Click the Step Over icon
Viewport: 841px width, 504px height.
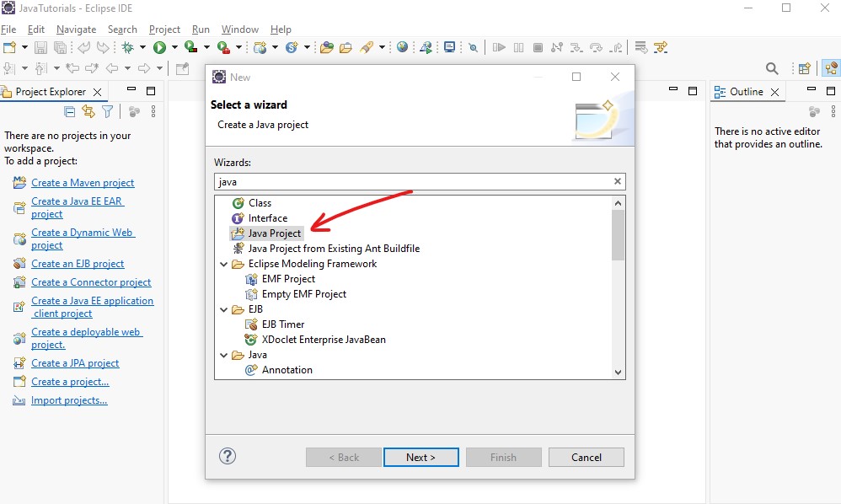click(x=596, y=47)
